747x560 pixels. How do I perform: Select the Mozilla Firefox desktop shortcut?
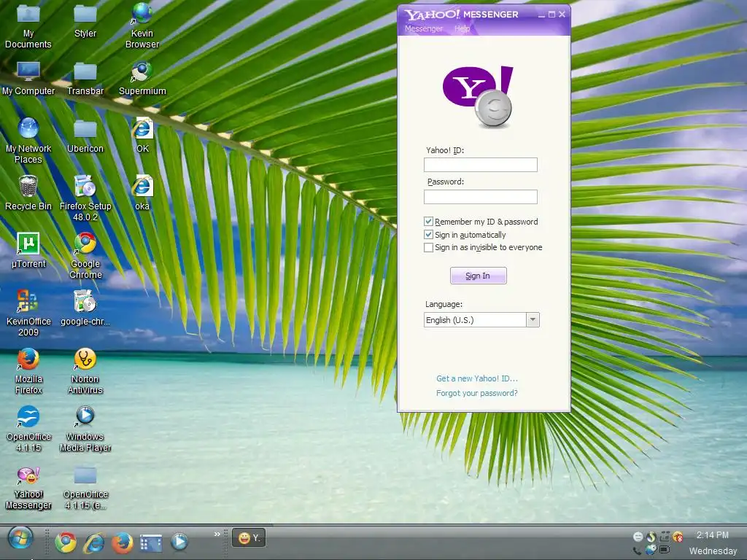tap(28, 371)
